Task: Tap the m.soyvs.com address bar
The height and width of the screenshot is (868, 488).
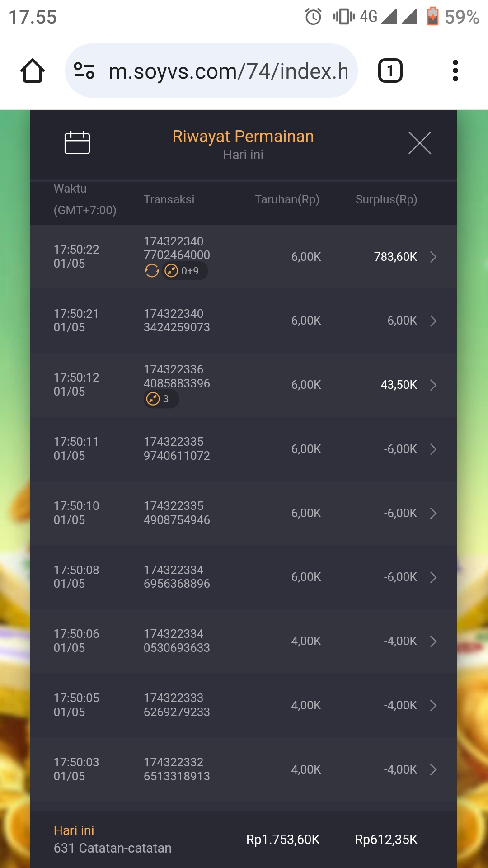Action: click(x=228, y=71)
